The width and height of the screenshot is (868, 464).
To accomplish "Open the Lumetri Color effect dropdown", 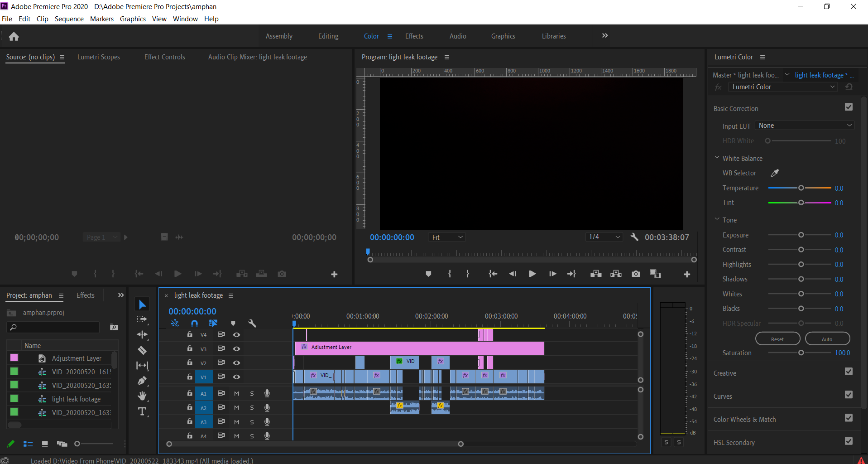I will [782, 87].
